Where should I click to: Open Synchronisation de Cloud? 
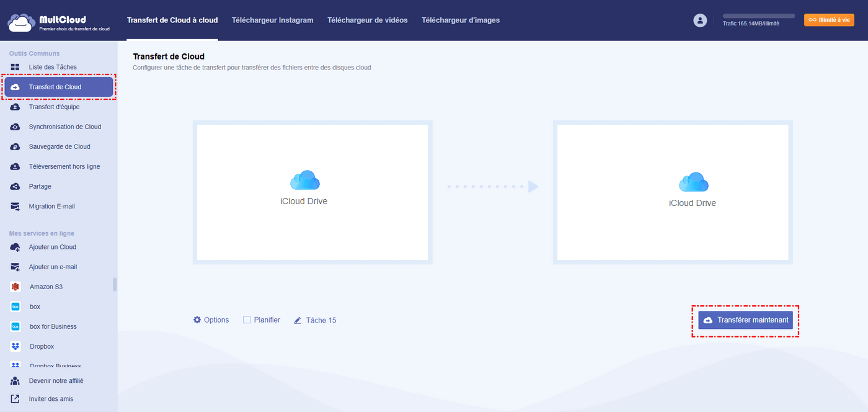tap(64, 127)
